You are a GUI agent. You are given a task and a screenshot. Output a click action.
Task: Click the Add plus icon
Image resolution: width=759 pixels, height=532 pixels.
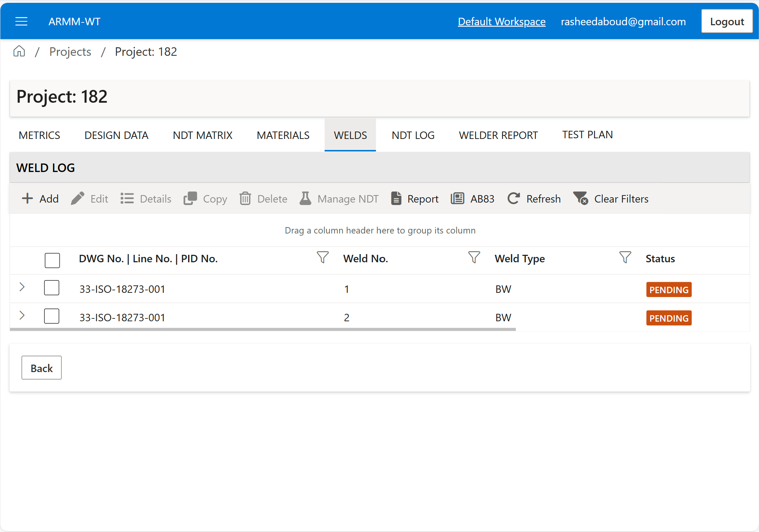click(27, 199)
